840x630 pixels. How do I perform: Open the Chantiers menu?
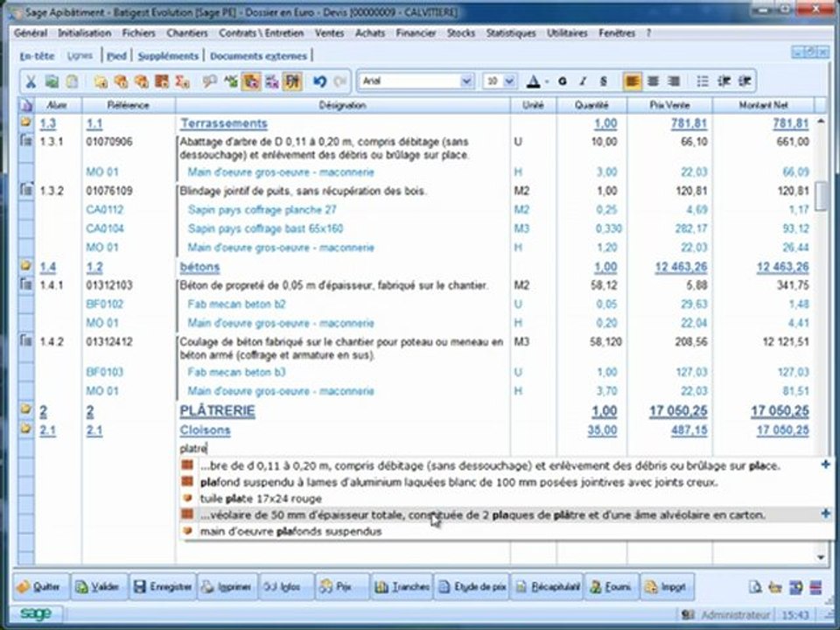pyautogui.click(x=187, y=33)
